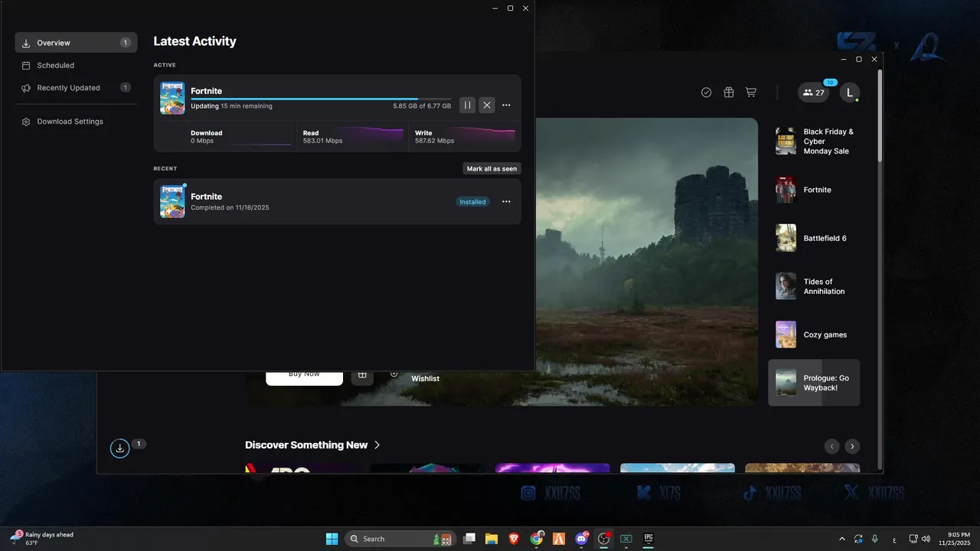980x551 pixels.
Task: Select Tides of Annihilation in the carousel
Action: point(814,286)
